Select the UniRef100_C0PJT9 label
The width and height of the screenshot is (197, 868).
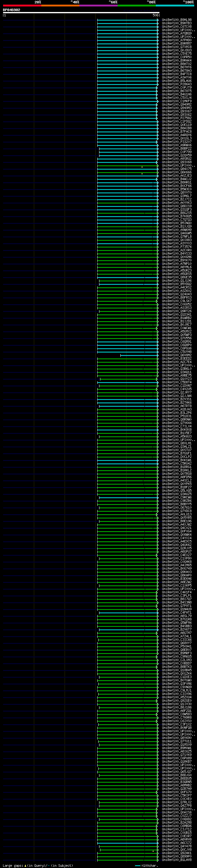click(x=176, y=88)
